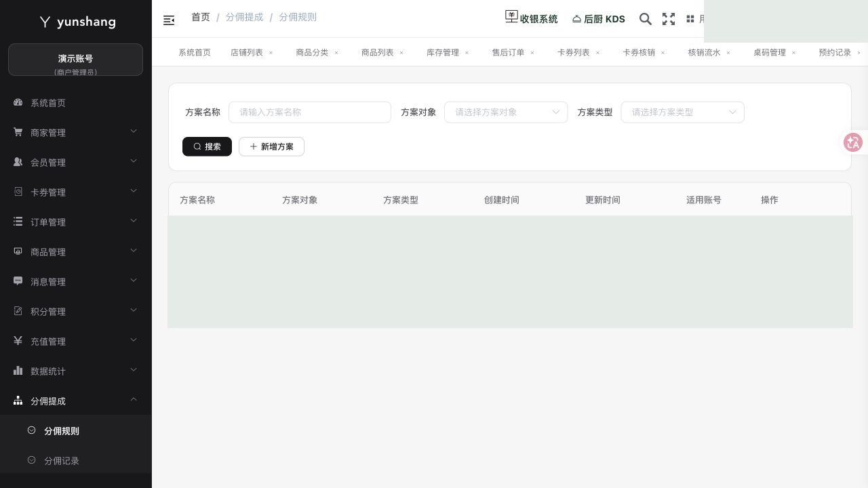
Task: Click the pink translate floating icon
Action: (x=853, y=142)
